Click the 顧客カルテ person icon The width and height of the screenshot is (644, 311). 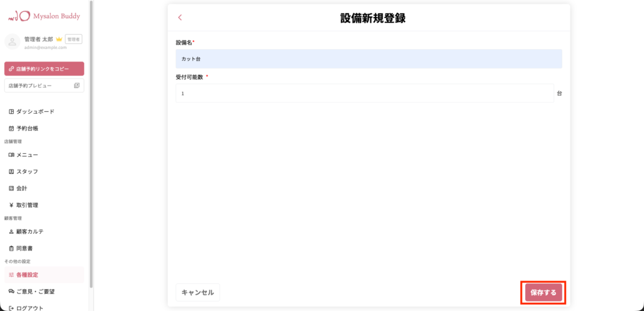[11, 232]
